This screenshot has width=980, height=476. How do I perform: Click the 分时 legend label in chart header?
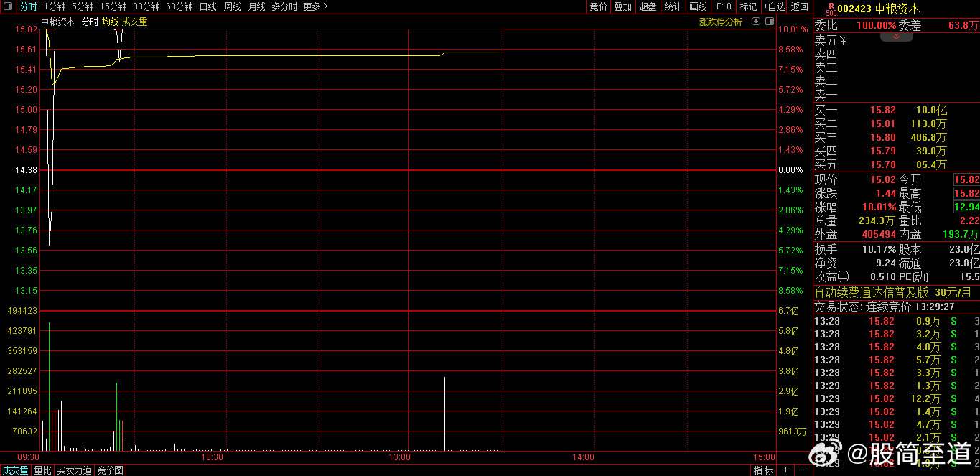pyautogui.click(x=90, y=22)
